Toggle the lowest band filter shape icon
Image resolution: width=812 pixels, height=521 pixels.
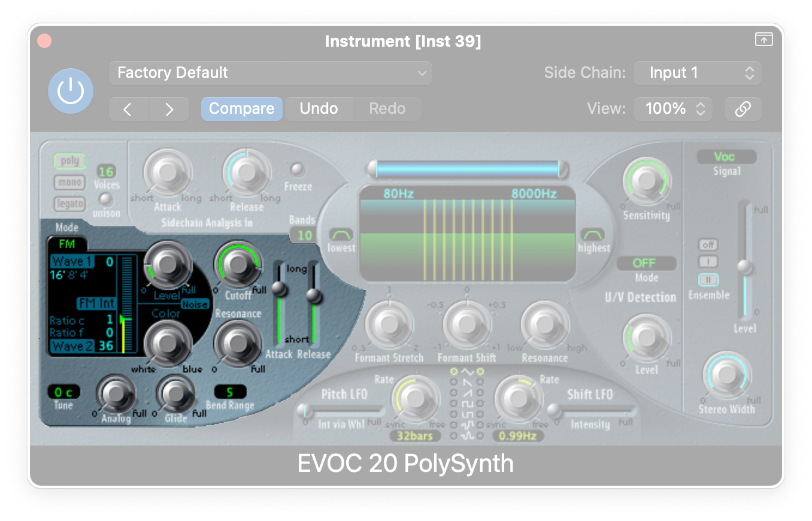(x=341, y=234)
